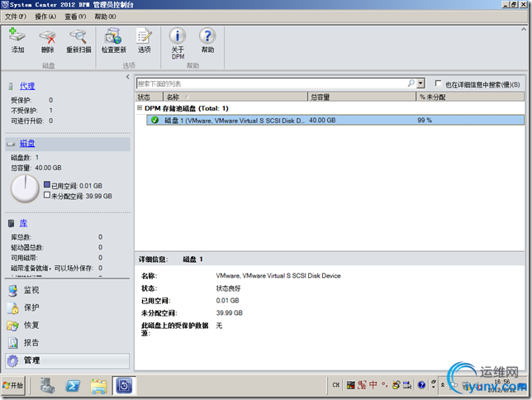532x400 pixels.
Task: Sort by the % 未分配 column header
Action: coord(470,97)
